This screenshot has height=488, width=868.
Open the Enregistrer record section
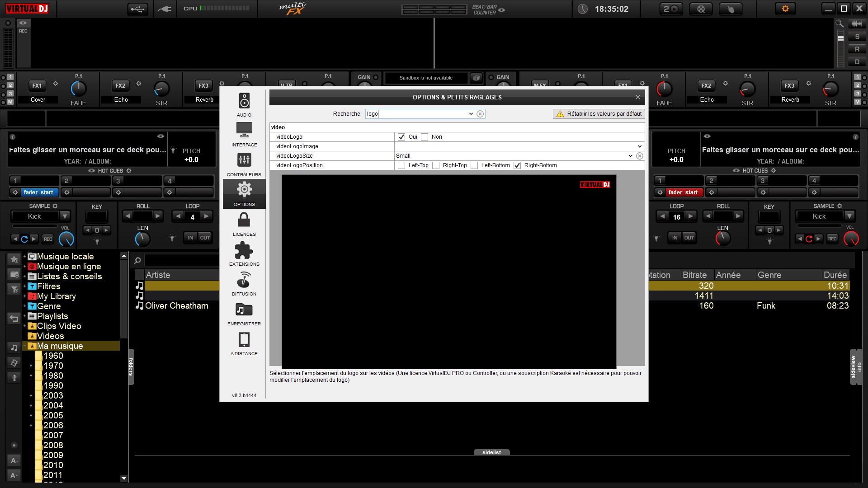tap(244, 313)
